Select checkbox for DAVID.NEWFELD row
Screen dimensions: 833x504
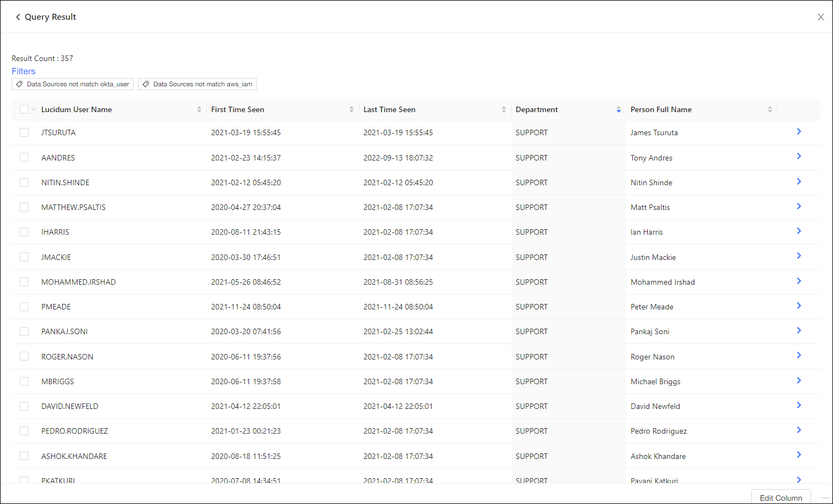24,406
